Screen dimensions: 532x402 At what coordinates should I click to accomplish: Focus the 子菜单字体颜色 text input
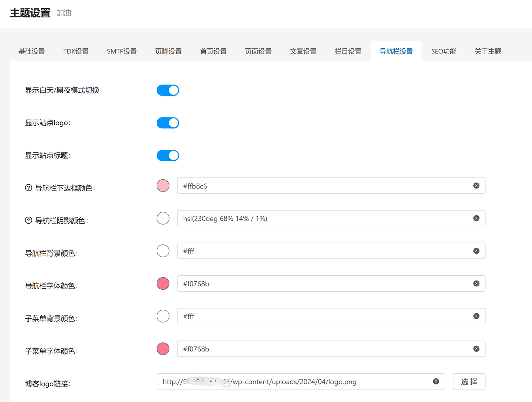click(x=331, y=349)
